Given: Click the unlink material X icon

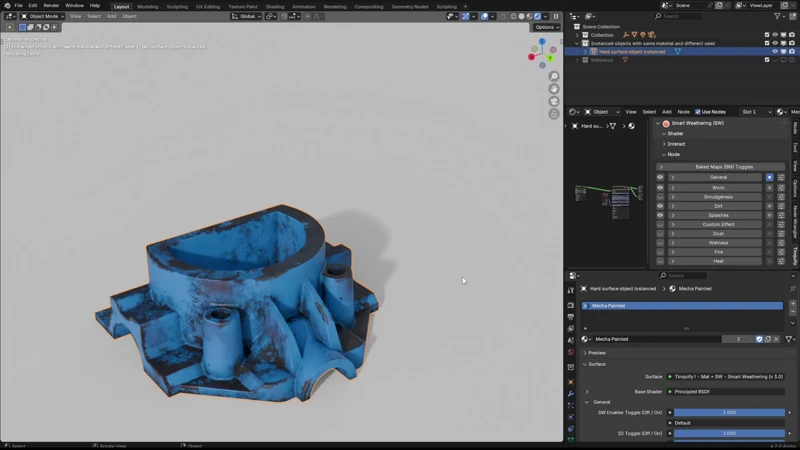Looking at the screenshot, I should (777, 339).
